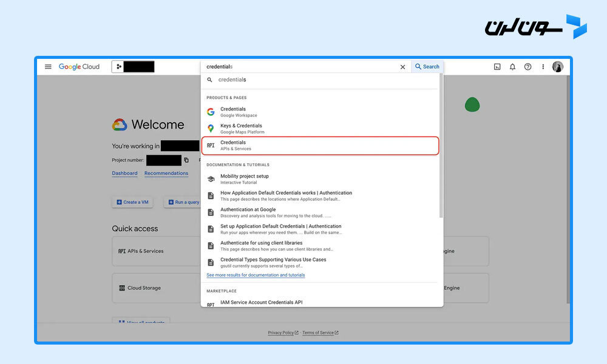This screenshot has width=607, height=364.
Task: Activate Cloud Shell terminal icon
Action: pos(497,67)
